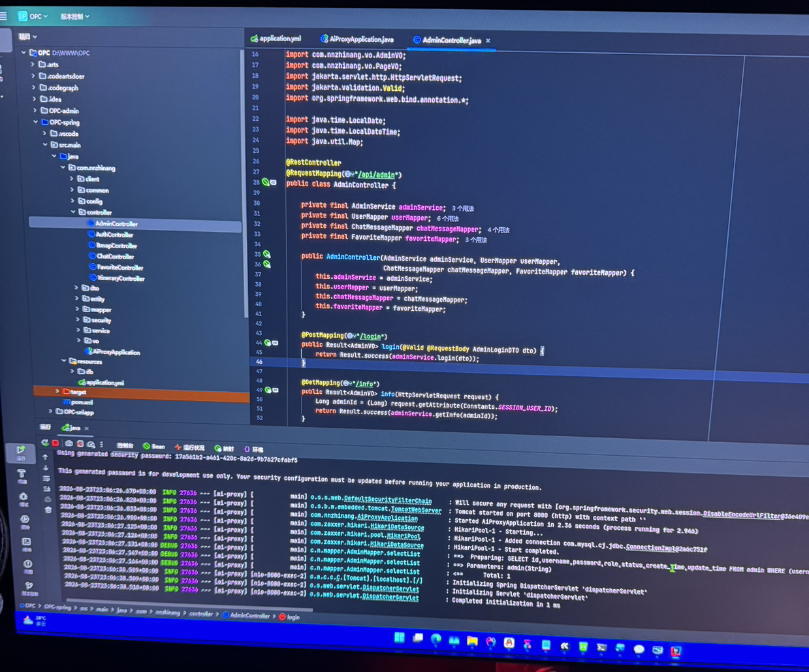Open the Services tool window

[25, 522]
